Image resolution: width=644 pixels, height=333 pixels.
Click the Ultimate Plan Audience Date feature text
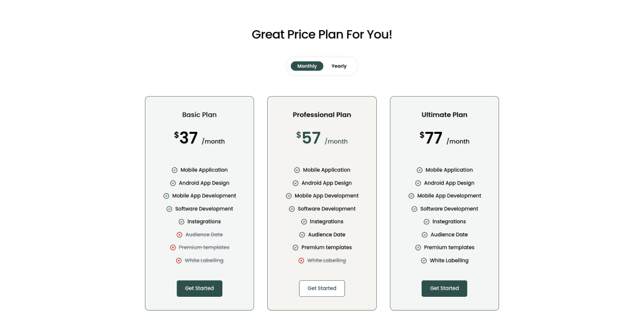tap(449, 235)
